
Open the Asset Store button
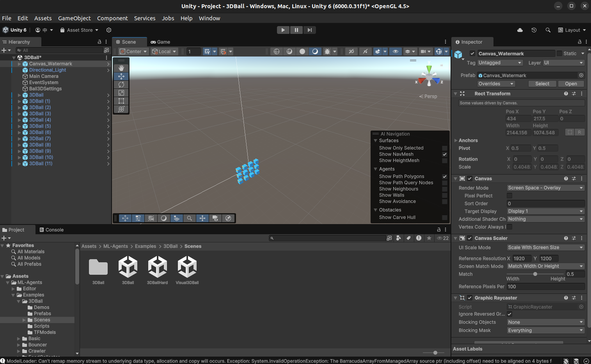[79, 30]
